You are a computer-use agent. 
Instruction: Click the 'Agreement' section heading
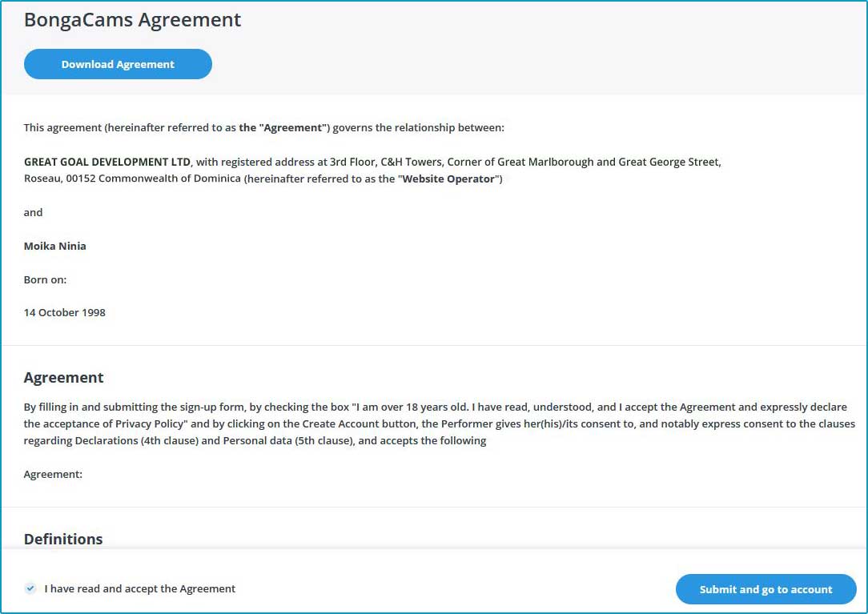[63, 377]
